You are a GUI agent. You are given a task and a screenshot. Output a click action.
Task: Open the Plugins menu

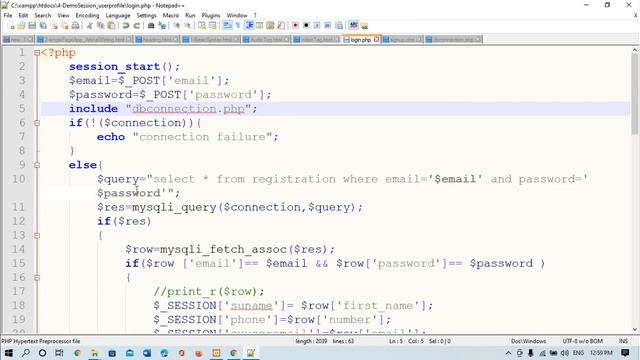pos(211,16)
